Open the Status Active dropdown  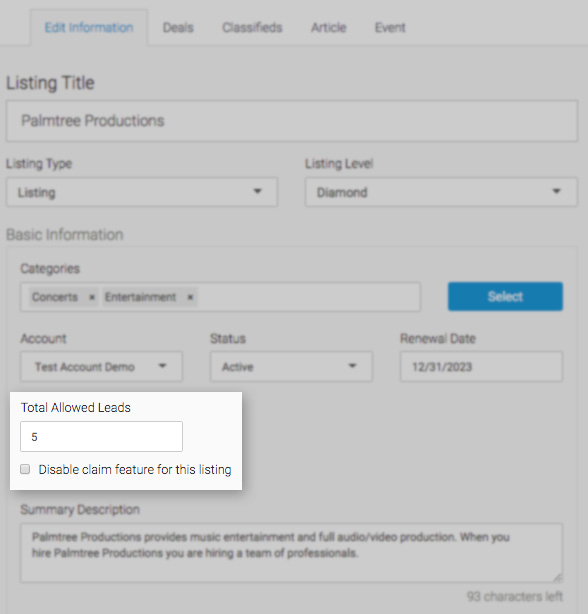pos(291,367)
